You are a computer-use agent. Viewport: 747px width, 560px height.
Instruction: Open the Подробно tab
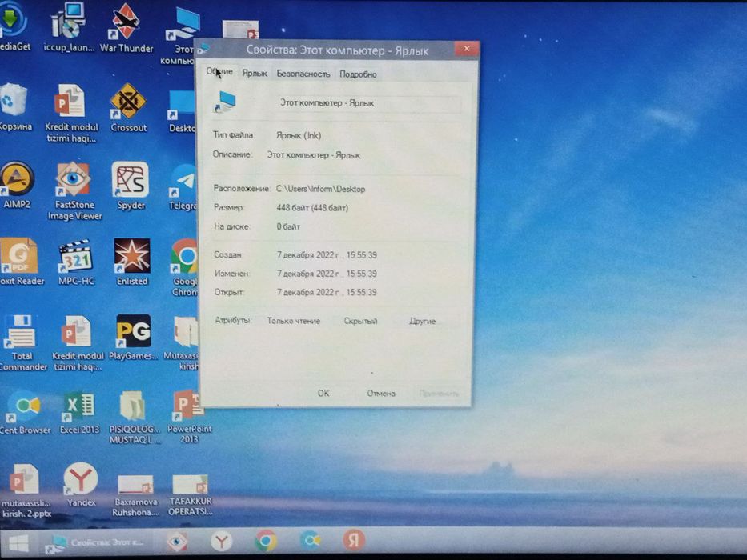pos(358,74)
